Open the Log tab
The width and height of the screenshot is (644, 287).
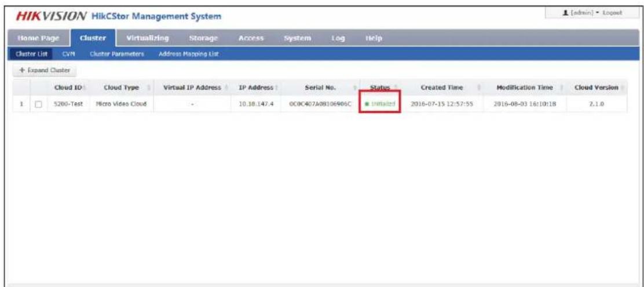coord(338,38)
